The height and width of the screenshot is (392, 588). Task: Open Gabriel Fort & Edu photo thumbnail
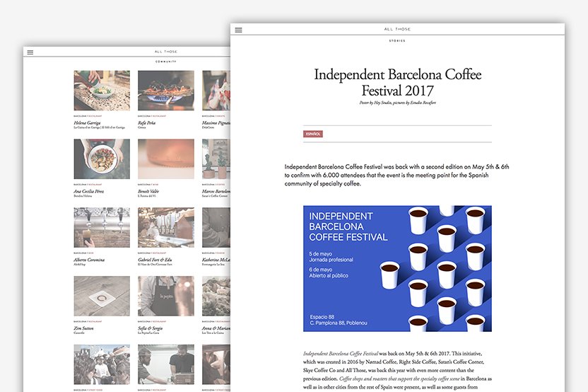pos(166,228)
